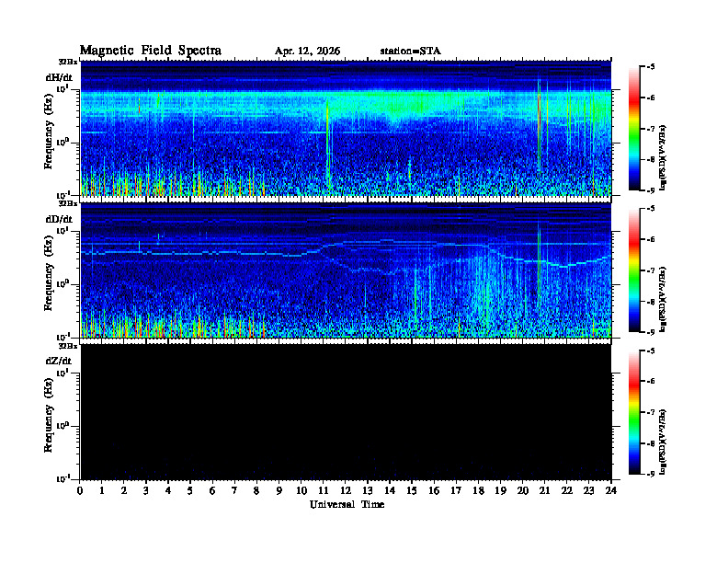Click inside the dH/dt spectrogram plot

tap(346, 128)
